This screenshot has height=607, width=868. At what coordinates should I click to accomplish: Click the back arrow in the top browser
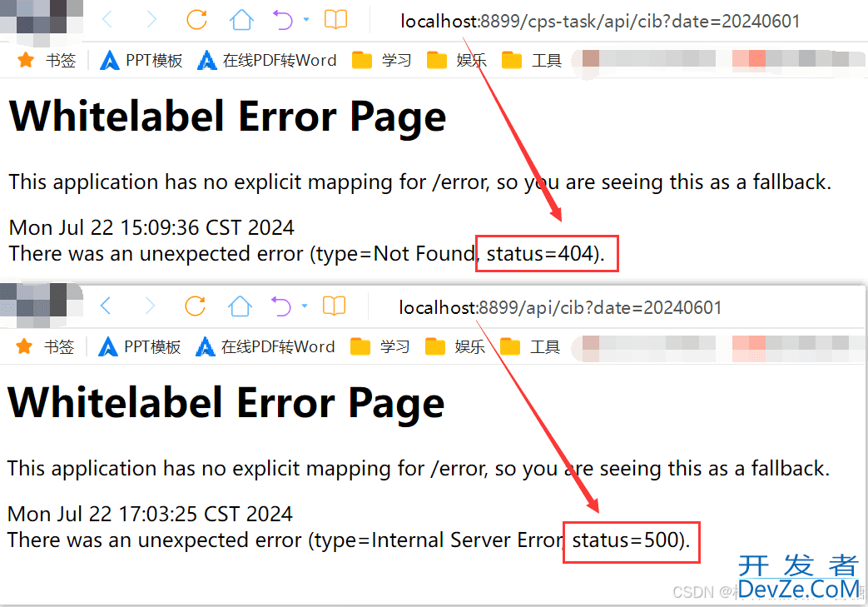coord(107,20)
